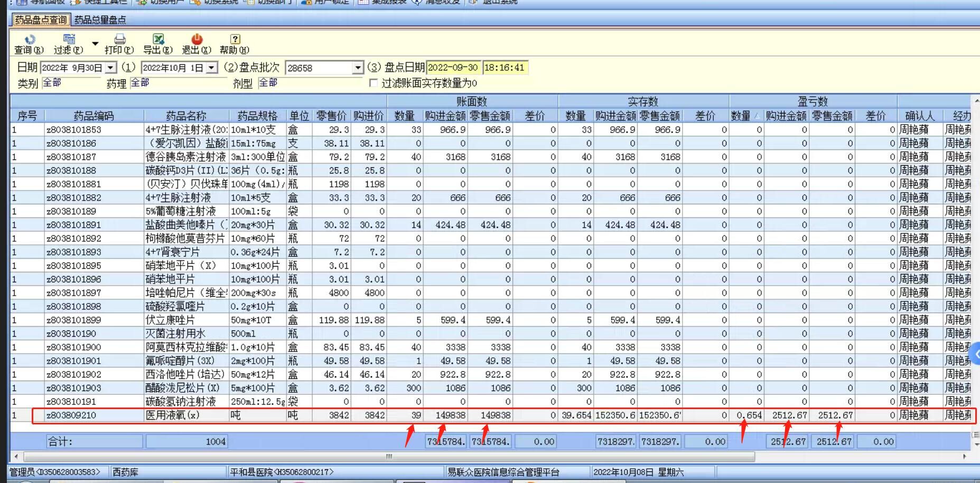The image size is (980, 483).
Task: Select the 枸橼酸他莫昔芬片 name cell
Action: (186, 239)
